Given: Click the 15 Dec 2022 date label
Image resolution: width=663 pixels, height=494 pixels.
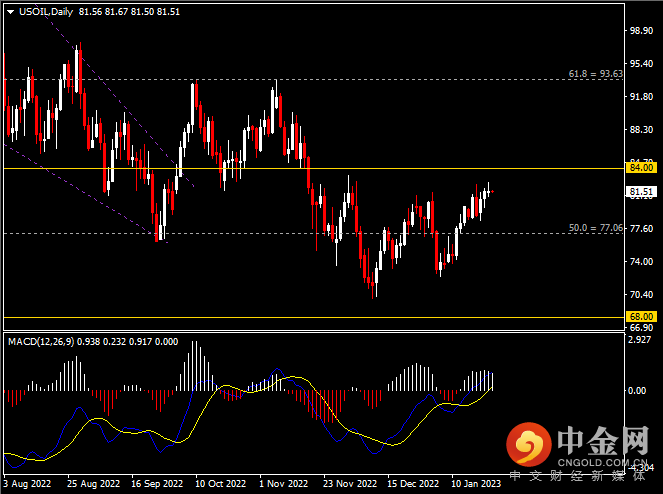Looking at the screenshot, I should pyautogui.click(x=413, y=483).
